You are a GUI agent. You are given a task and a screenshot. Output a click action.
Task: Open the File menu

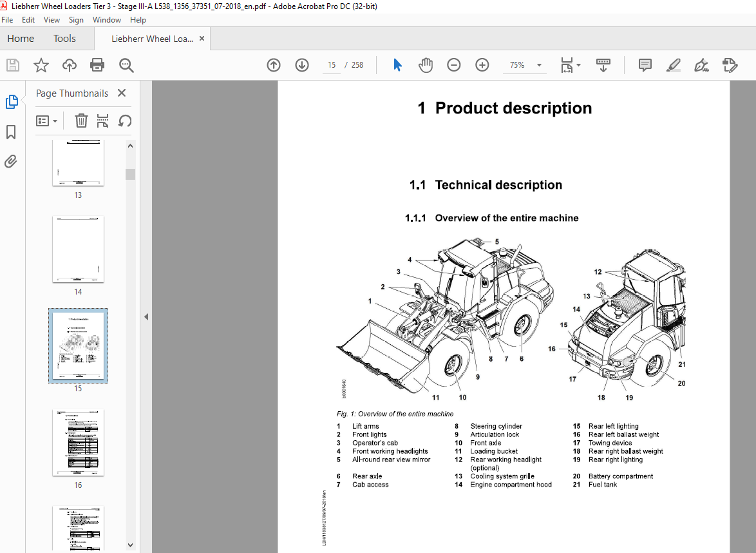point(7,20)
